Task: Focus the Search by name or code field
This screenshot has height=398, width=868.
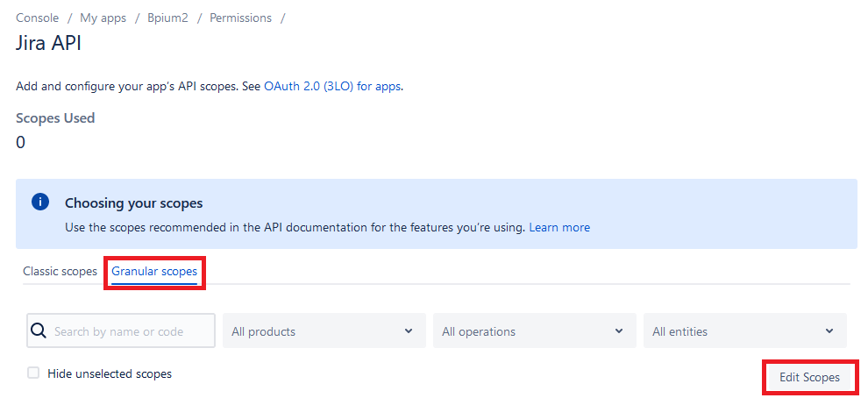Action: (x=121, y=331)
